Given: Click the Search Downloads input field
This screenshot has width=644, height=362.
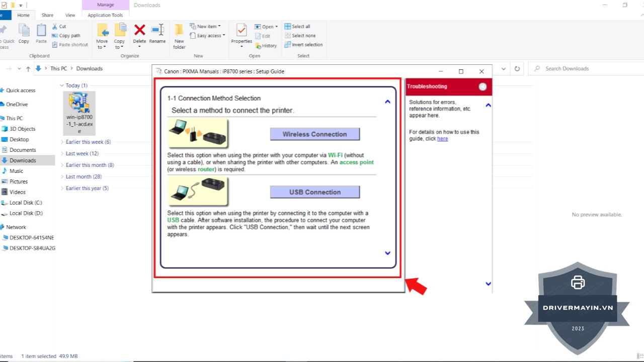Looking at the screenshot, I should point(584,69).
